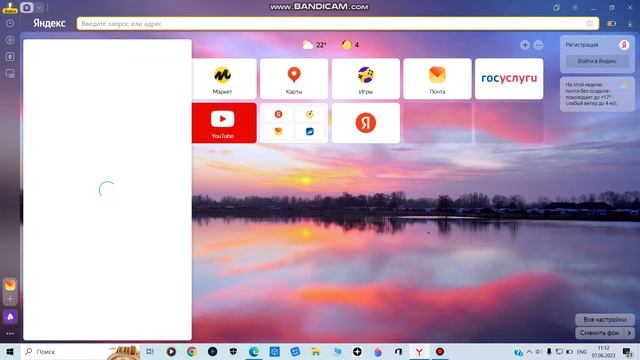Screen dimensions: 640x360
Task: Open tableau three-dot options button
Action: pyautogui.click(x=538, y=45)
